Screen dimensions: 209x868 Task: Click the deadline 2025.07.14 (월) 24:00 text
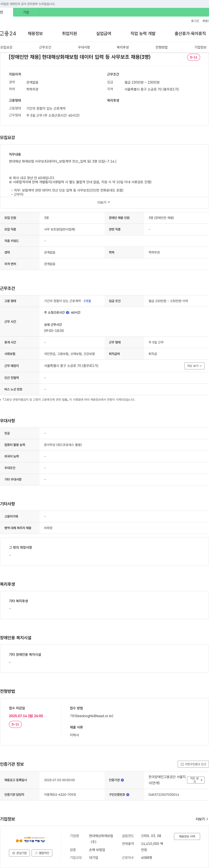pos(26,716)
